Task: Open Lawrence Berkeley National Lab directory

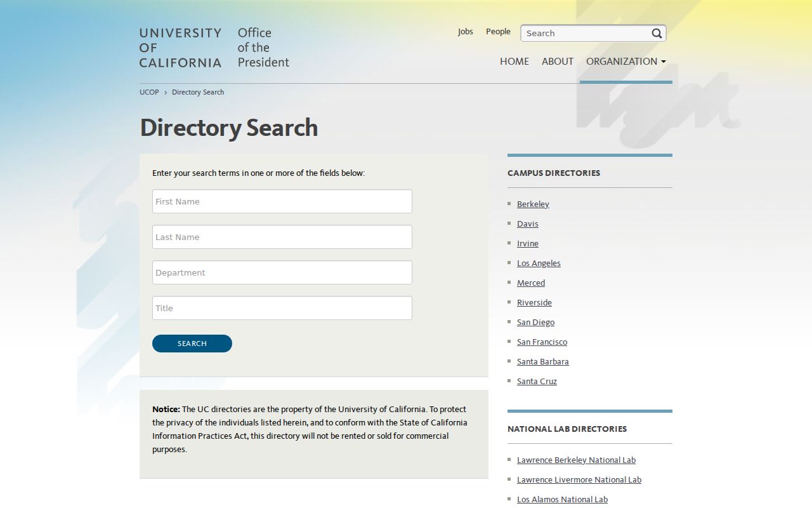Action: (576, 460)
